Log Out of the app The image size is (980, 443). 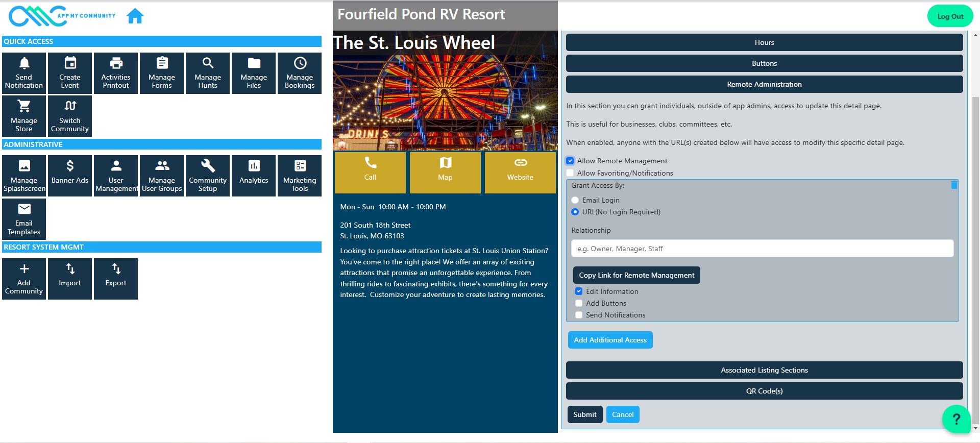pos(950,16)
